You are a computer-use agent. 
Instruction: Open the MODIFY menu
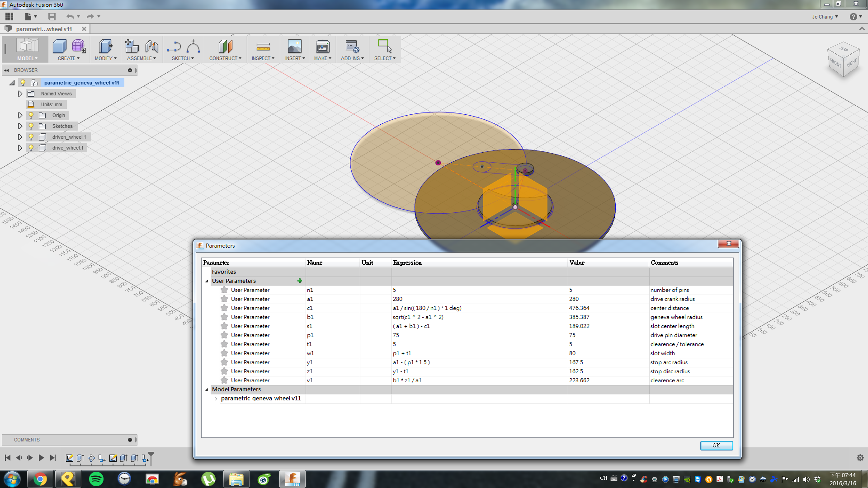[x=105, y=58]
